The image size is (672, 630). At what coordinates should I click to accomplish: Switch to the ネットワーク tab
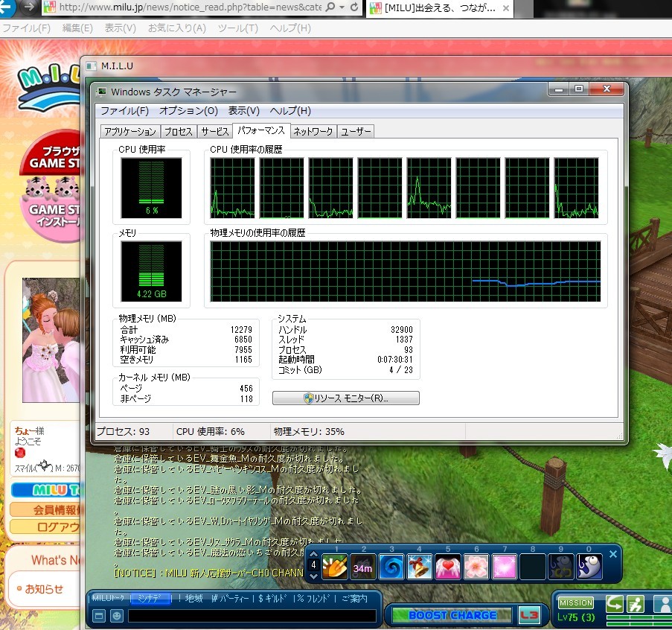313,132
